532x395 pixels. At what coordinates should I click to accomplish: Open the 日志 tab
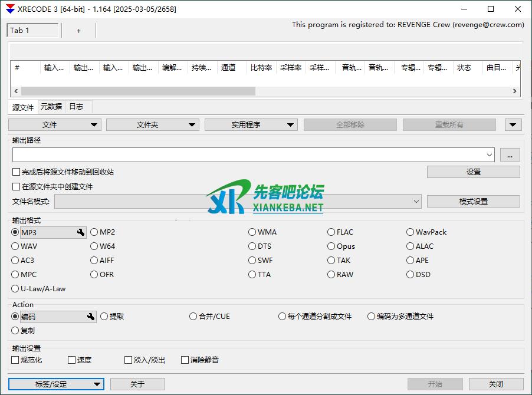tap(76, 107)
